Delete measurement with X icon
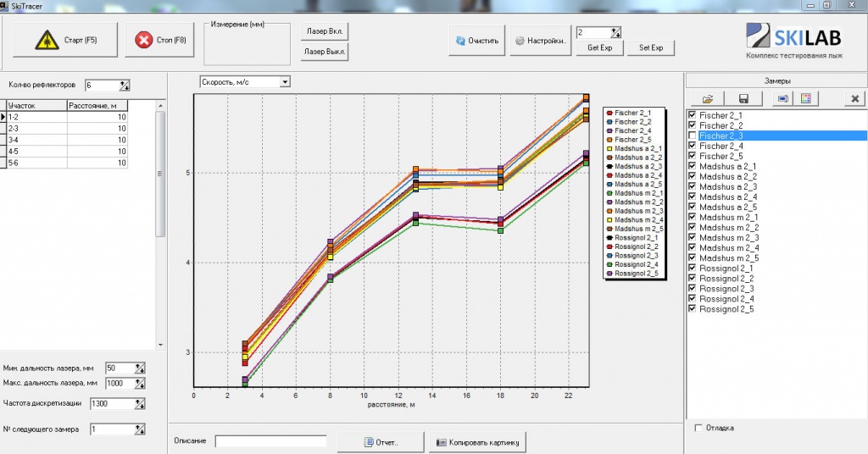 click(x=854, y=98)
